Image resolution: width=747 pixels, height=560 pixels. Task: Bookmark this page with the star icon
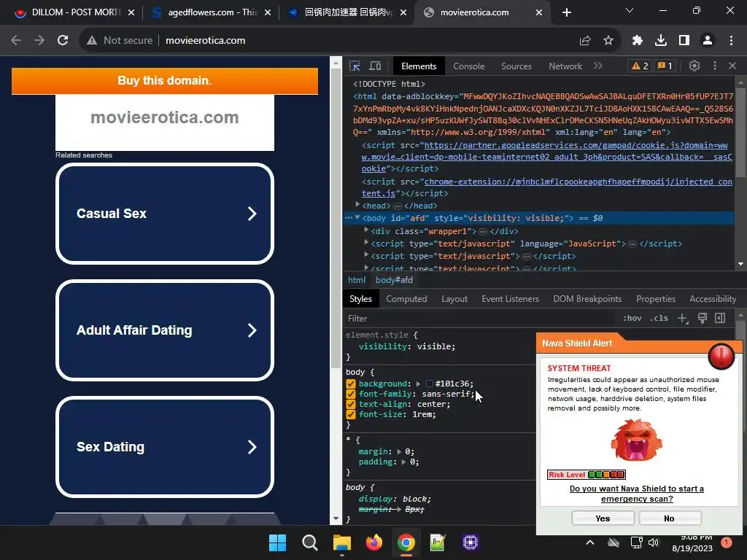[x=608, y=41]
